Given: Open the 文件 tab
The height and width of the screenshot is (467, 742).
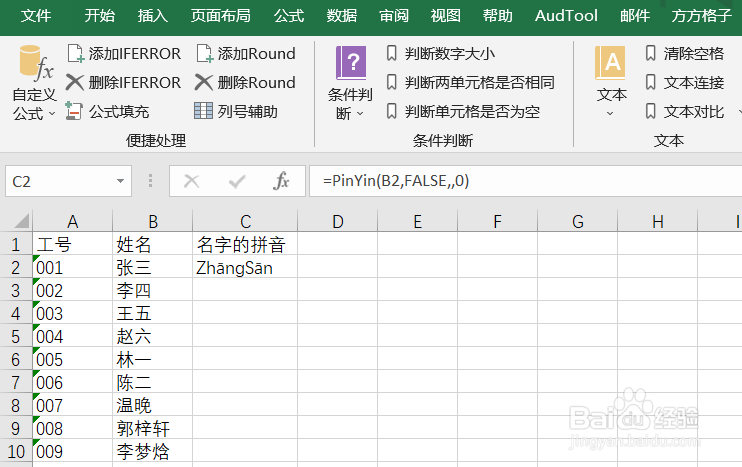Looking at the screenshot, I should pyautogui.click(x=36, y=16).
